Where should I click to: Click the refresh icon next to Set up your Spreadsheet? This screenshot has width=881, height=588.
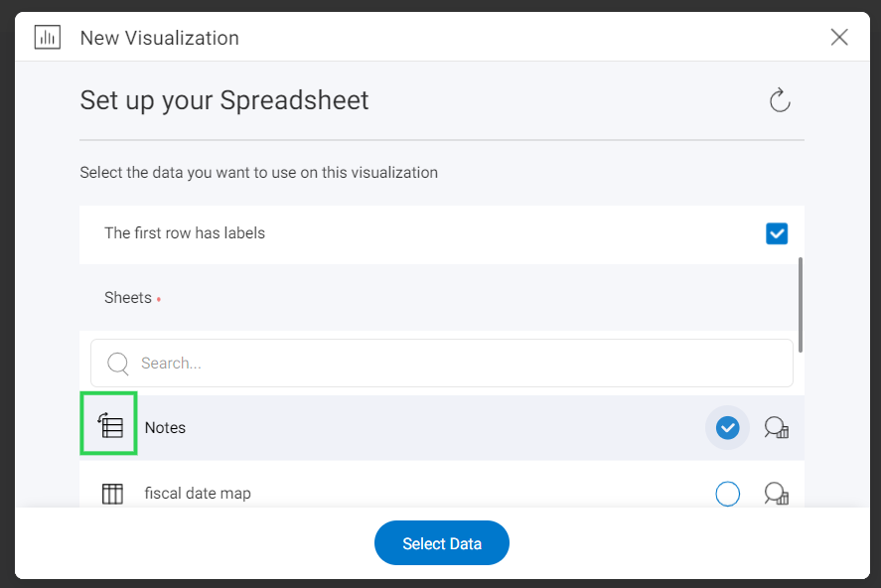(780, 100)
